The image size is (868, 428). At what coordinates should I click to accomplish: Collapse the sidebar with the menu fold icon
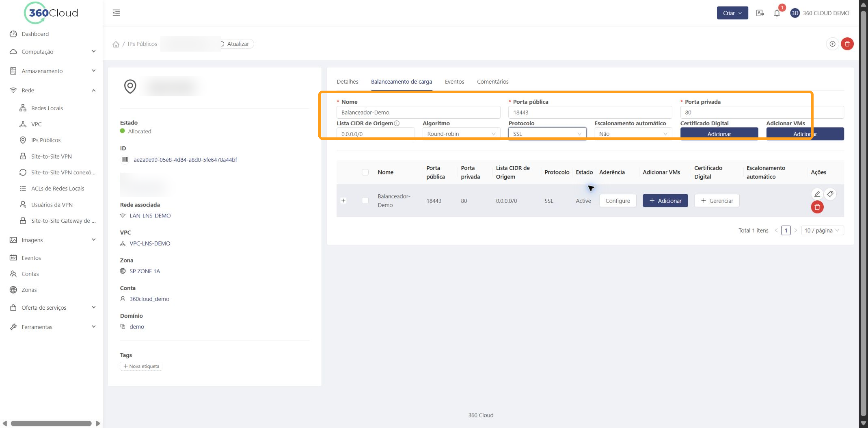click(x=117, y=13)
